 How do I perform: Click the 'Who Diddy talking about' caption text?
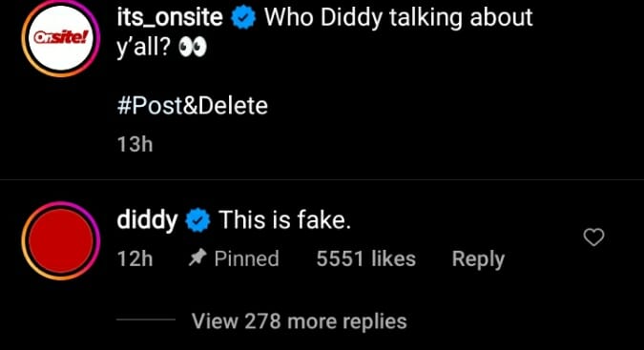pyautogui.click(x=399, y=18)
